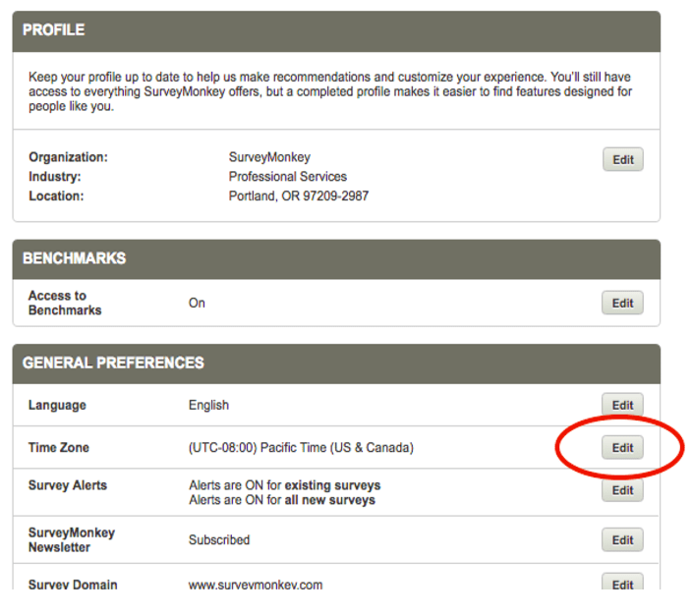Image resolution: width=692 pixels, height=616 pixels.
Task: Edit the Survey Domain setting
Action: point(622,584)
